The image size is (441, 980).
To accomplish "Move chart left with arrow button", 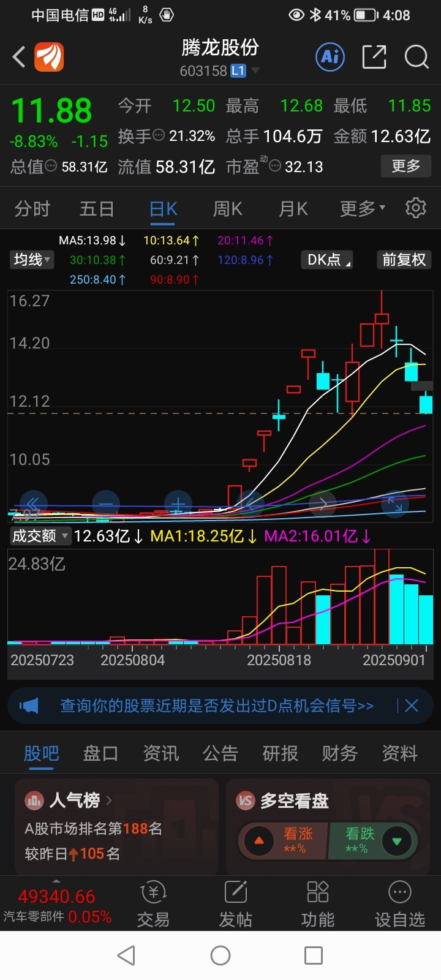I will pos(250,504).
